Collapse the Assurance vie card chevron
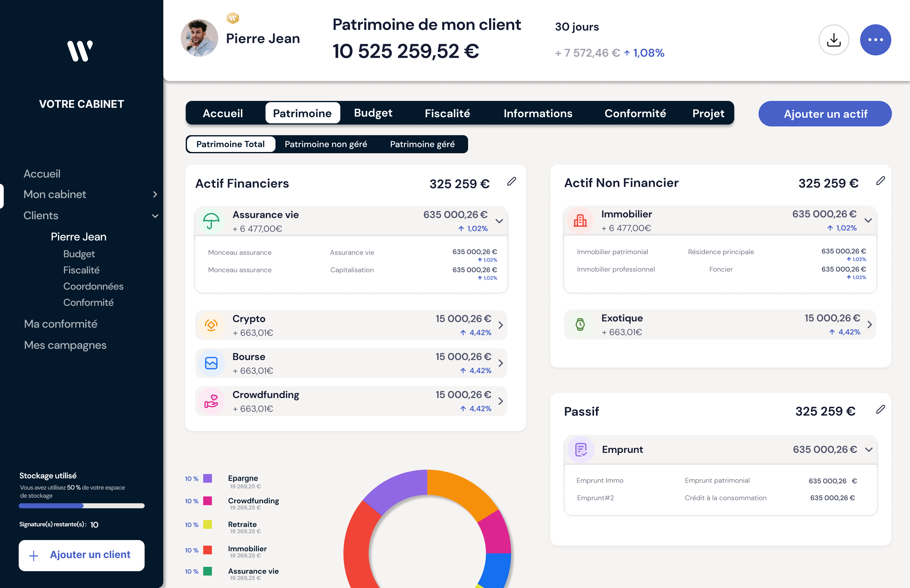The width and height of the screenshot is (910, 588). (499, 221)
